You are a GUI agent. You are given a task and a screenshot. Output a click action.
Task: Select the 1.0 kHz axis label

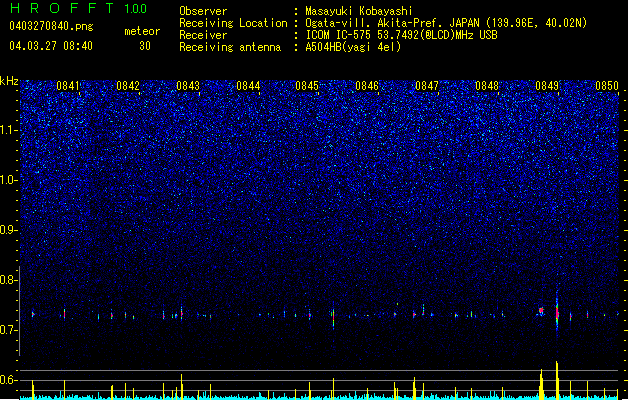tap(8, 180)
